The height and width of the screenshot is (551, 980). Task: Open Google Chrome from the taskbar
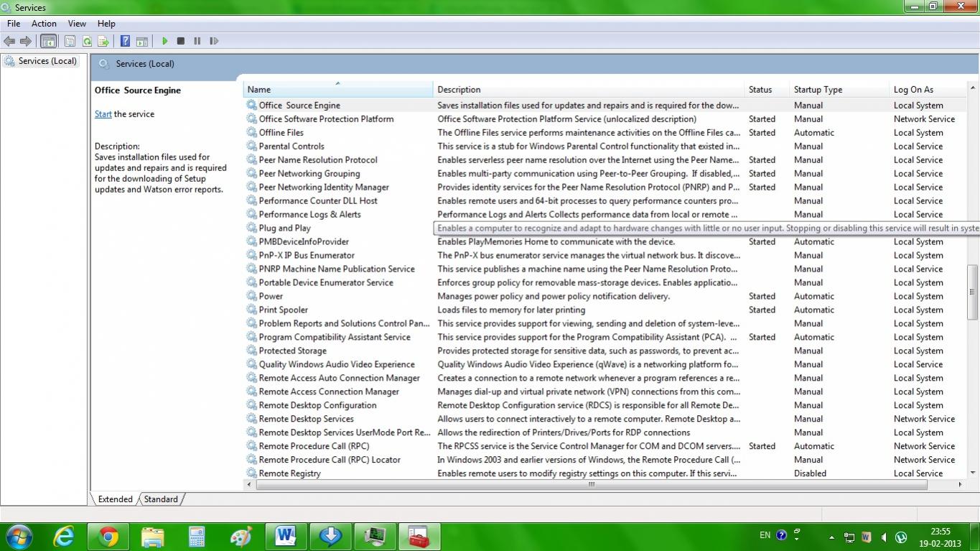(108, 537)
